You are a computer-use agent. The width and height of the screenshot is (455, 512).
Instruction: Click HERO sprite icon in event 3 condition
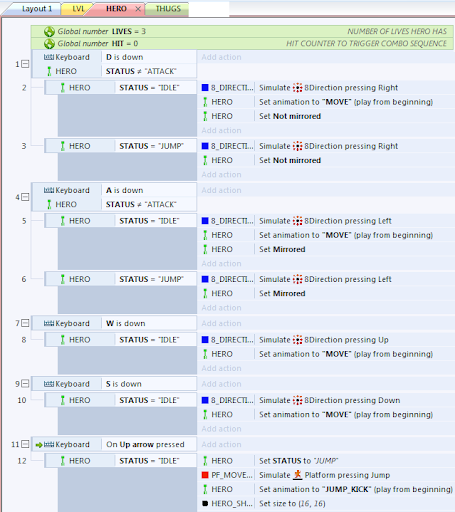tap(62, 146)
